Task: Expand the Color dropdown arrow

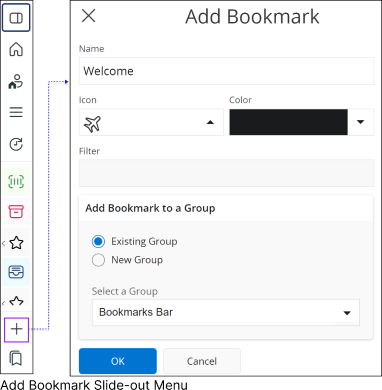Action: click(x=360, y=122)
